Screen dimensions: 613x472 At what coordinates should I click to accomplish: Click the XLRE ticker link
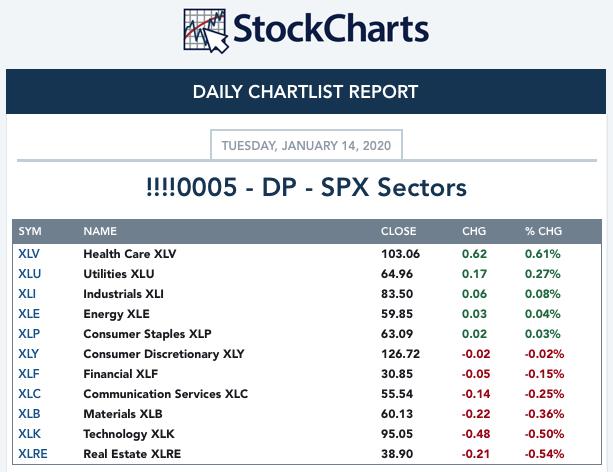coord(32,454)
